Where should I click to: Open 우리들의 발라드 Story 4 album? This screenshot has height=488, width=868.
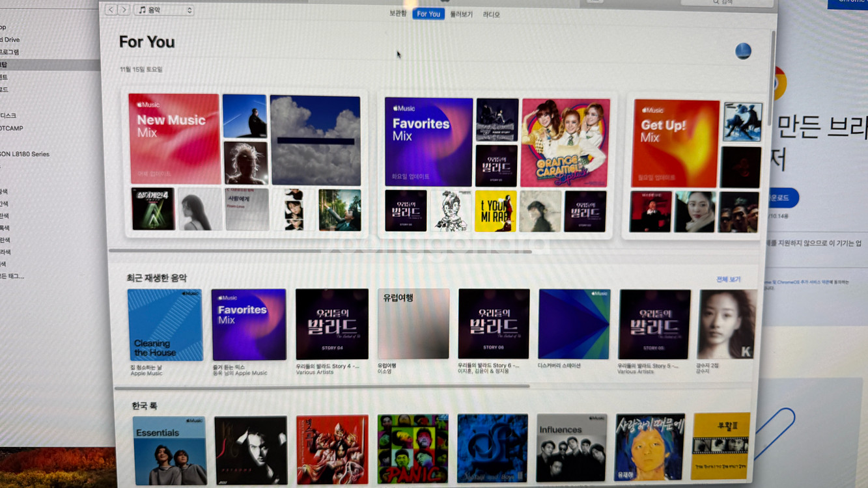(331, 324)
